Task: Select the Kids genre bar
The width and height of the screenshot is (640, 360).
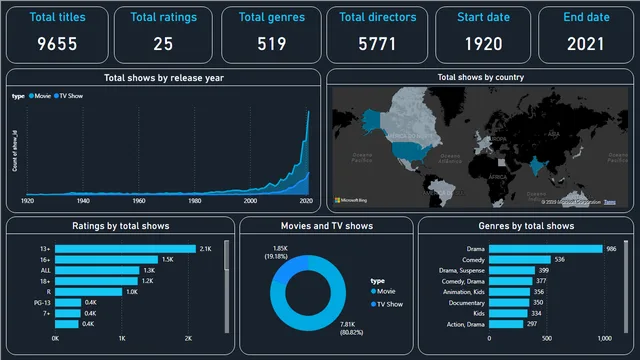Action: pos(508,313)
